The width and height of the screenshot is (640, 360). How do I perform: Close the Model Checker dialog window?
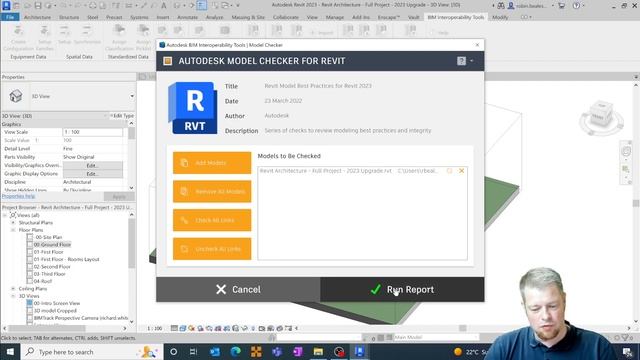[x=477, y=45]
